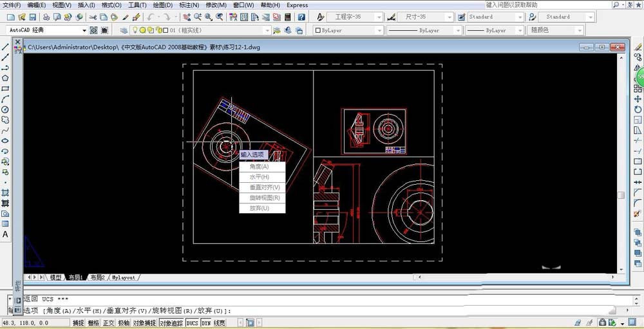Select the Line tool in draw toolbar

click(5, 46)
